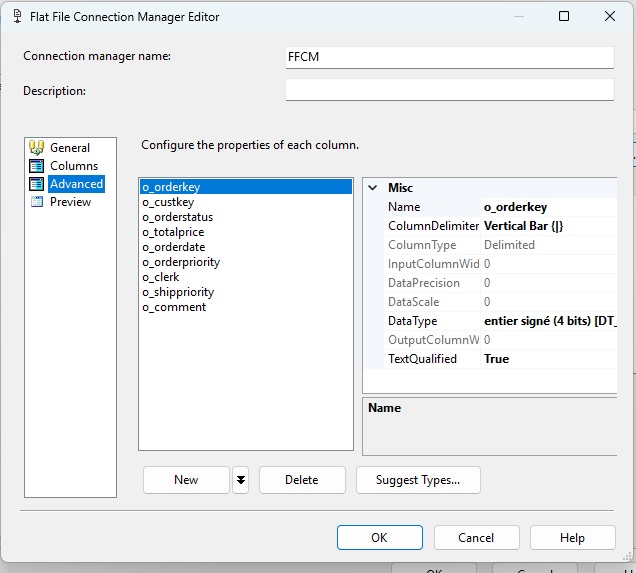The image size is (636, 573).
Task: Select the o_orderstatus column
Action: point(246,217)
